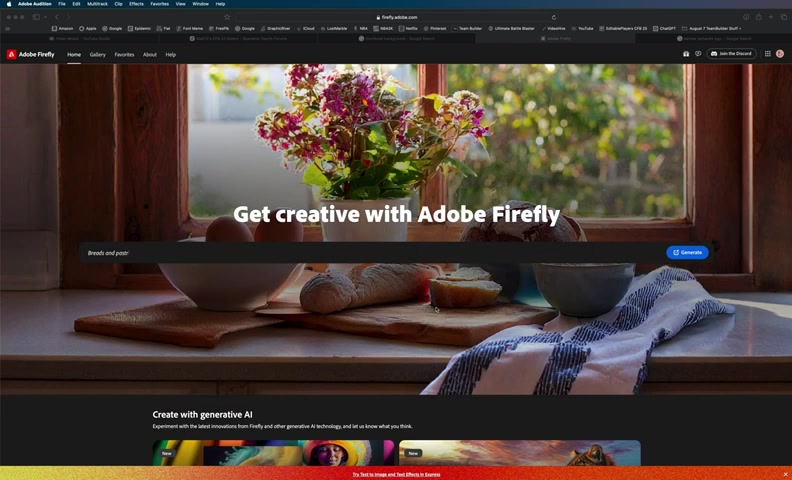Open the YouTube bookmark
The width and height of the screenshot is (792, 480).
coord(582,28)
